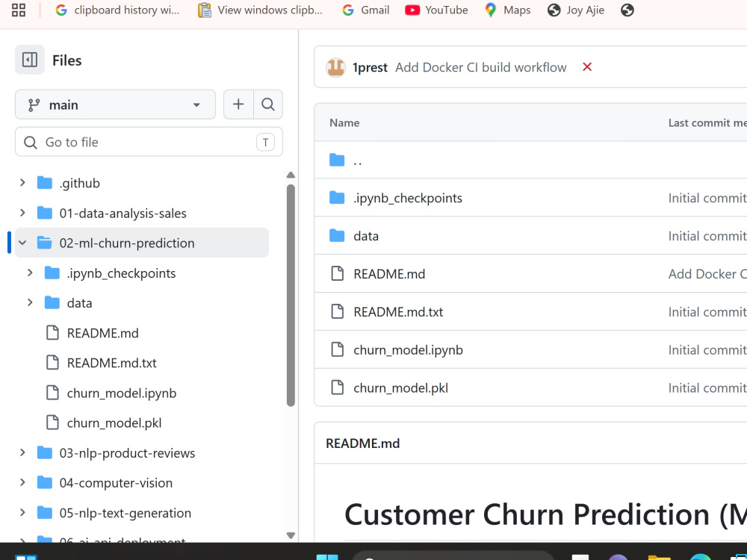Viewport: 747px width, 560px height.
Task: Open the Maps bookmark
Action: [507, 10]
